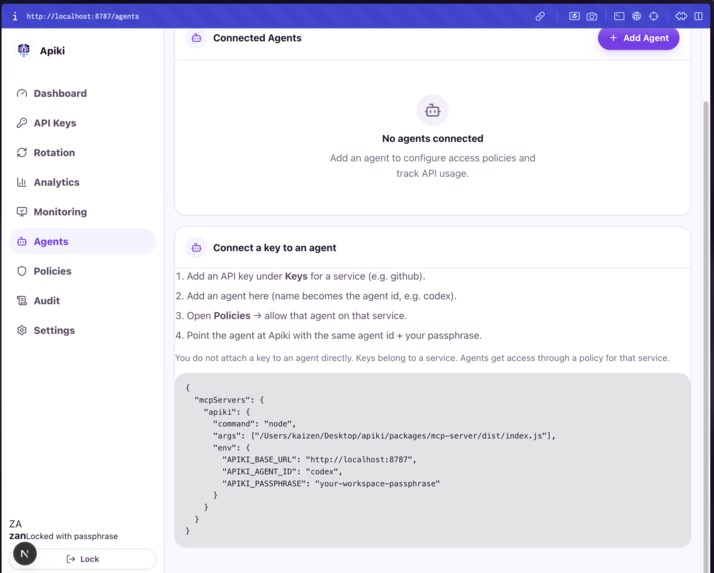Click the Monitoring screen icon
This screenshot has width=714, height=573.
point(22,212)
